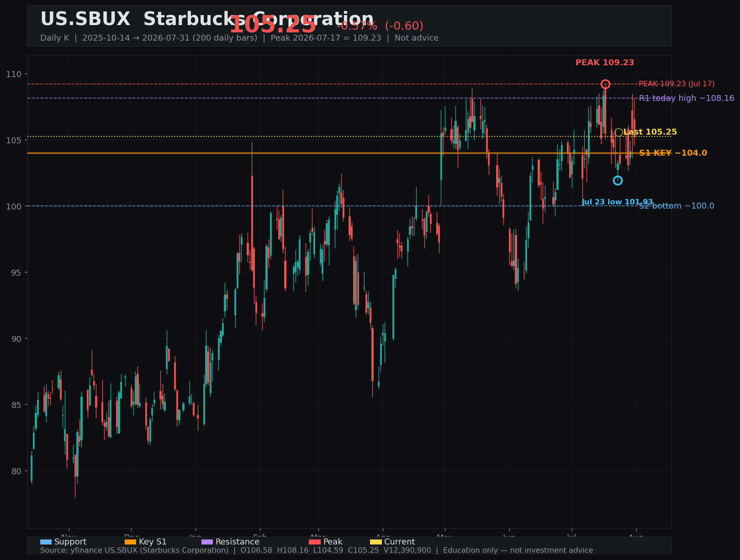740x560 pixels.
Task: Click the red Peak legend swatch
Action: pos(315,542)
